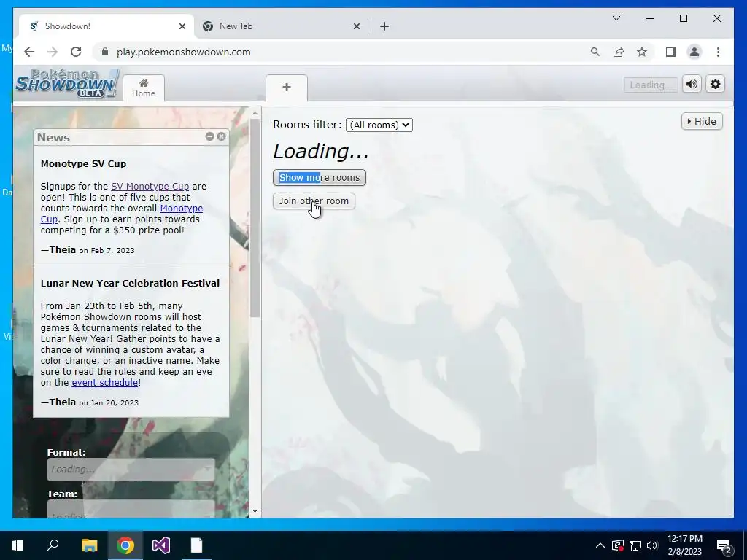Click the blank document taskbar icon

tap(197, 545)
